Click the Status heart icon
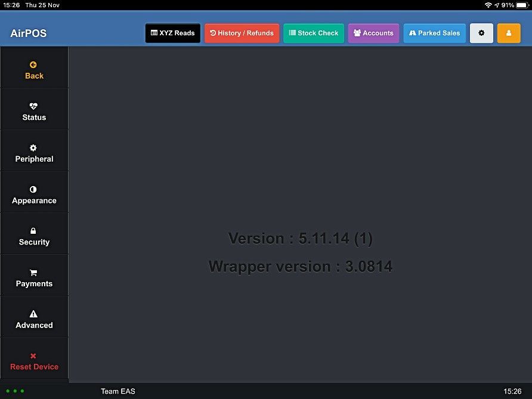Screen dimensions: 532x399 [34, 104]
